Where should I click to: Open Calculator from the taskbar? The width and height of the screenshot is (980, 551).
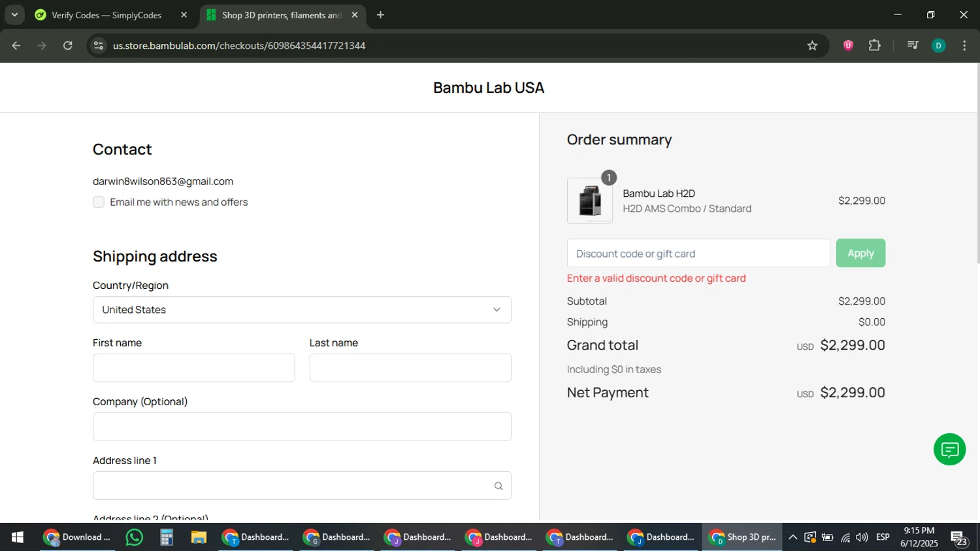coord(167,537)
